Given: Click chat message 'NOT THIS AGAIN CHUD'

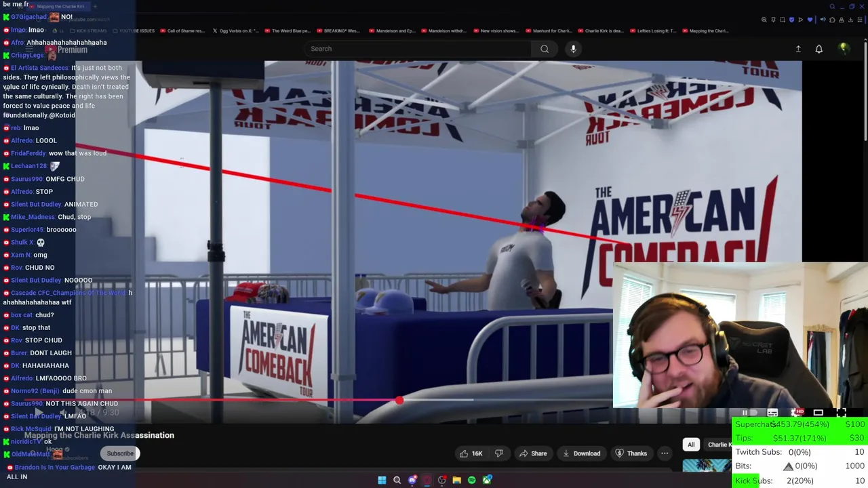Looking at the screenshot, I should (x=81, y=403).
